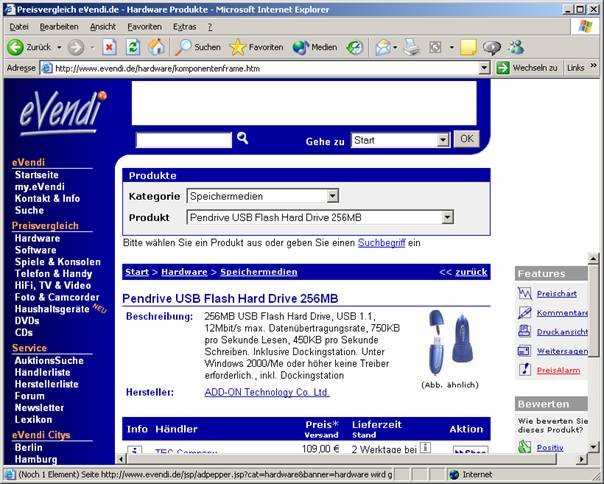The width and height of the screenshot is (604, 484).
Task: Click the OK button next to Gehe zu
Action: pos(467,139)
